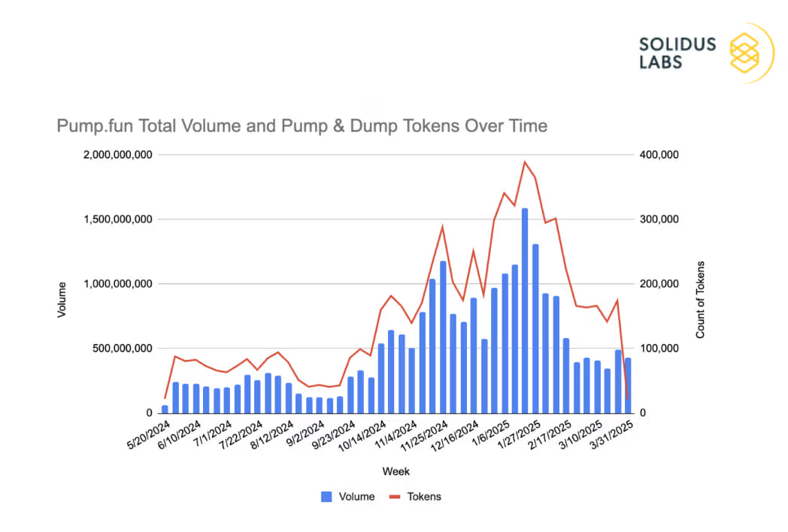788x532 pixels.
Task: Expand the Week axis settings
Action: (396, 471)
